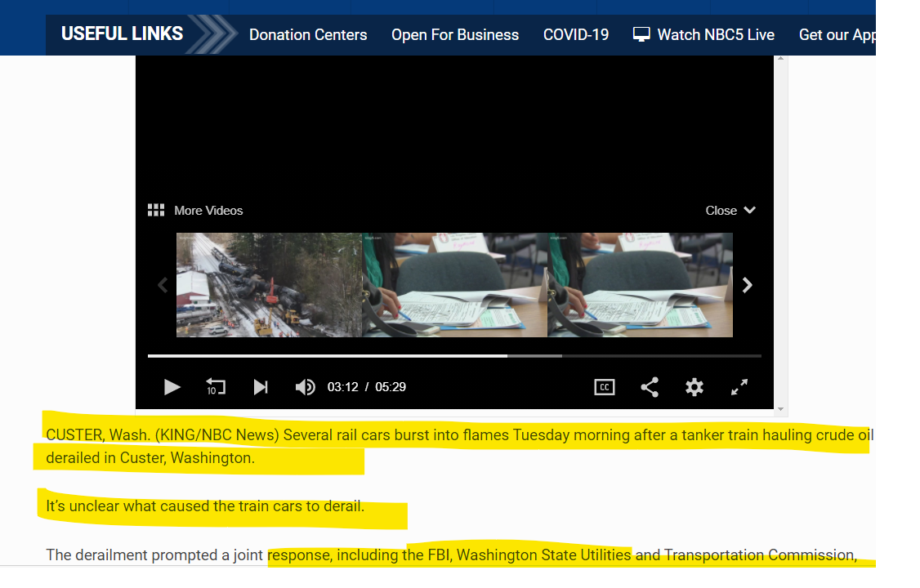Skip to next video
920x588 pixels.
[261, 387]
